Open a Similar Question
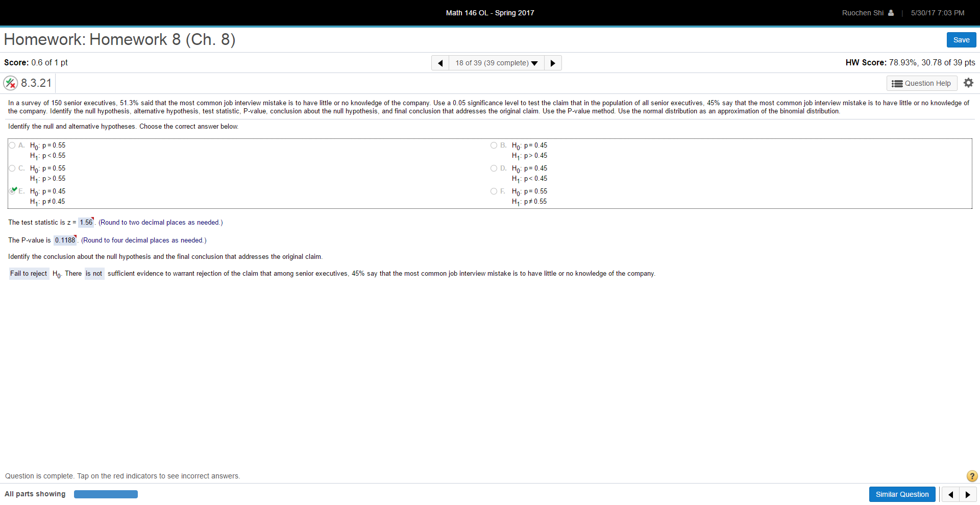The width and height of the screenshot is (980, 505). point(902,494)
